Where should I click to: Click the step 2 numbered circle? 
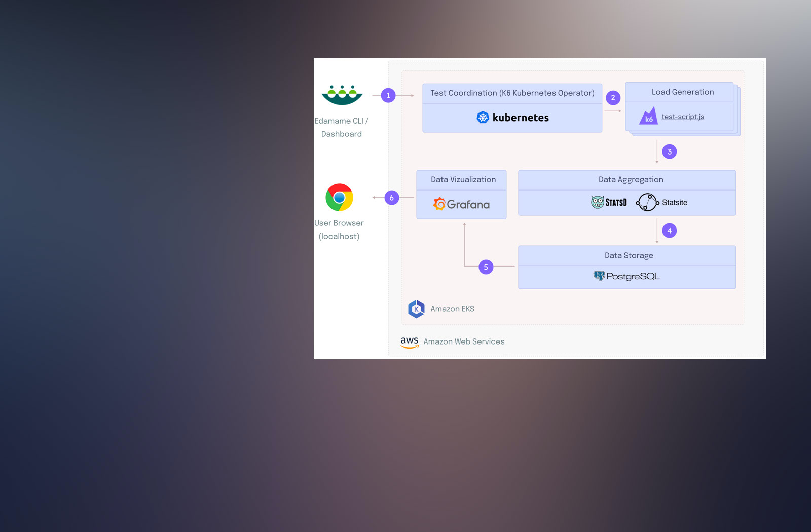(613, 98)
